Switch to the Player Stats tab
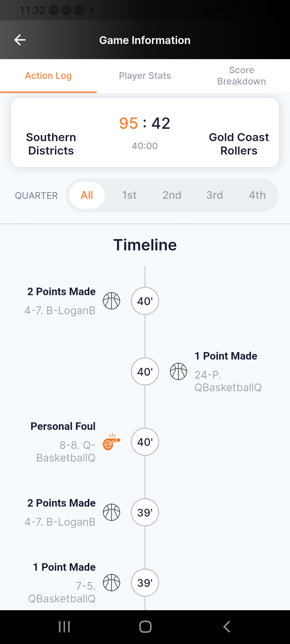The image size is (290, 644). pyautogui.click(x=145, y=76)
